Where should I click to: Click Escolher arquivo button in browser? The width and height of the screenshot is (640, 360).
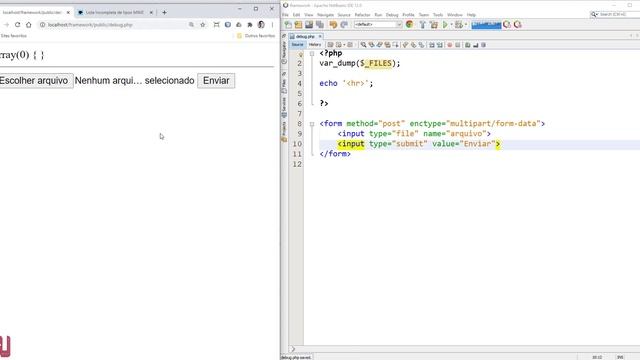(x=36, y=80)
